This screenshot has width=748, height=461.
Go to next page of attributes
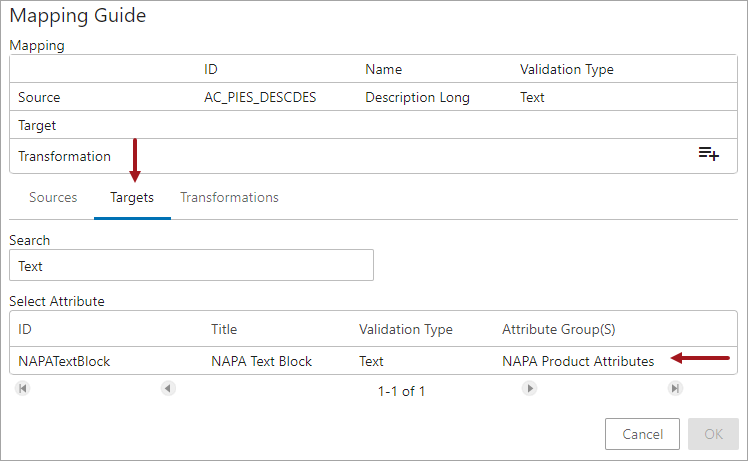(x=530, y=388)
